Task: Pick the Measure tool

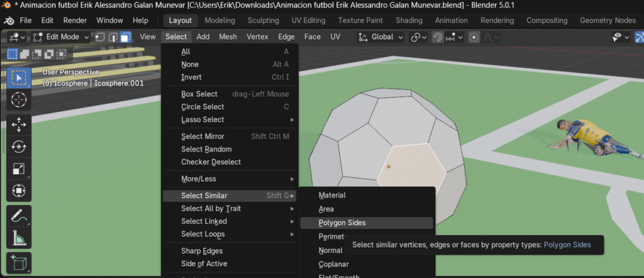Action: [19, 238]
